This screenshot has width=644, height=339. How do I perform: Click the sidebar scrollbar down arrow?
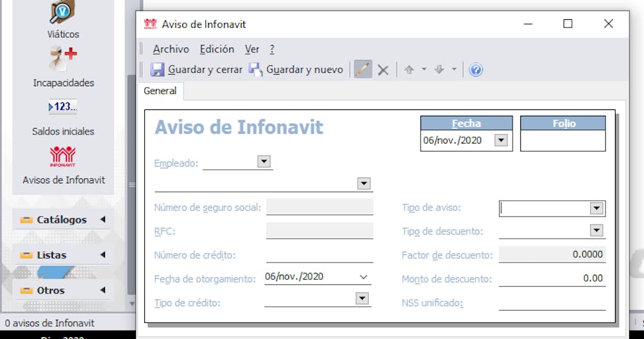[131, 304]
